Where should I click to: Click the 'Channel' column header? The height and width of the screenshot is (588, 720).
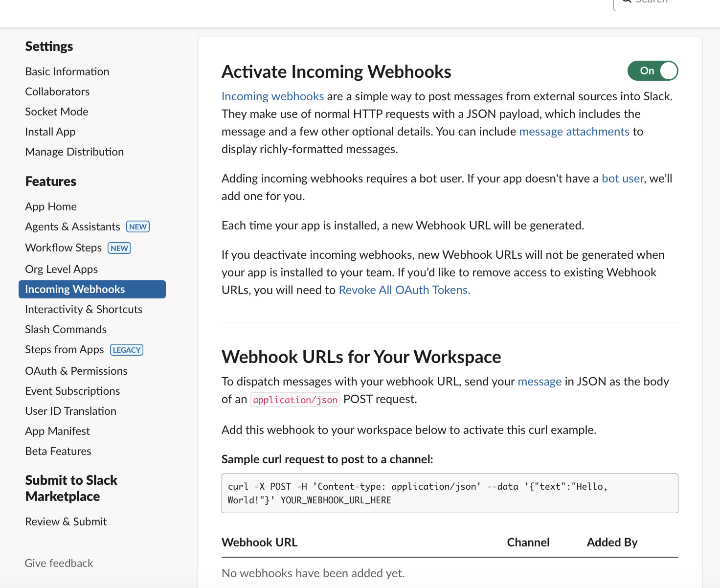[x=528, y=543]
